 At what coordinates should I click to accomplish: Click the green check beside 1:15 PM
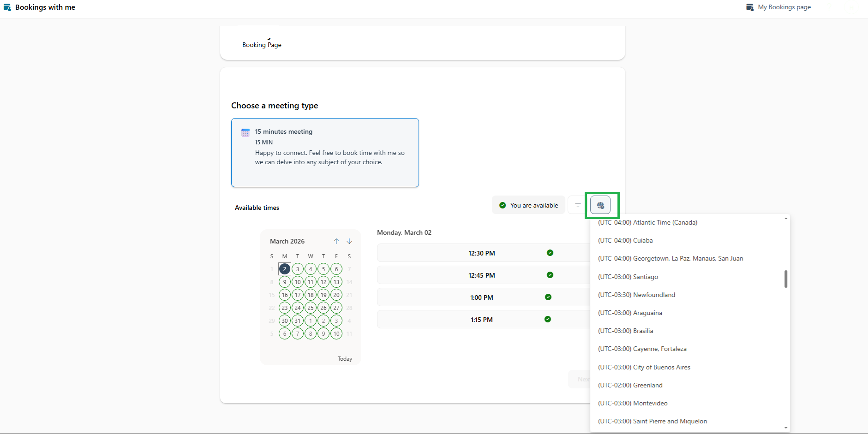click(x=548, y=319)
